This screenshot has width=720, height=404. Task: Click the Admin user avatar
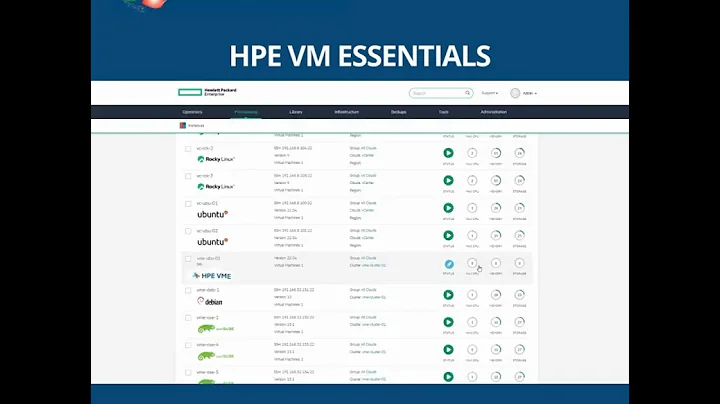coord(515,93)
